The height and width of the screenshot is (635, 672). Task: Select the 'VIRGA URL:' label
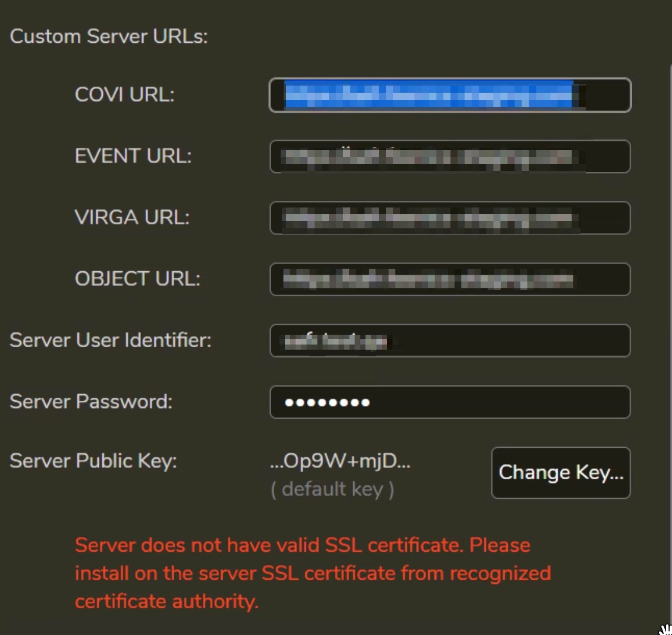point(131,217)
